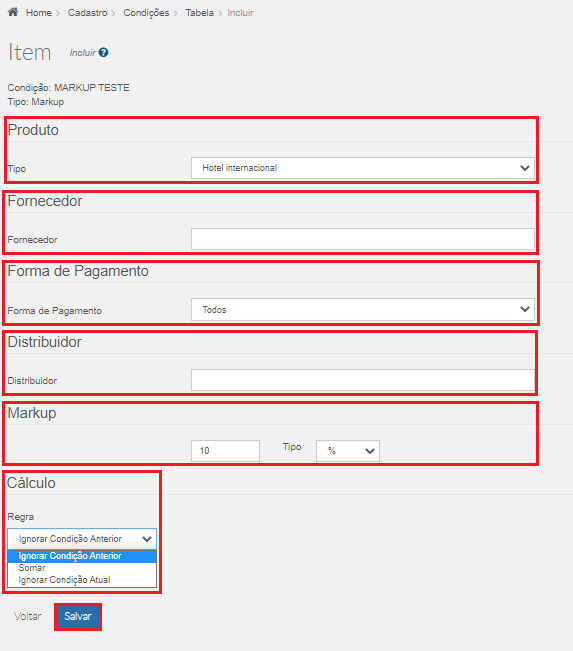Click the Fornecedor text field

coord(362,239)
